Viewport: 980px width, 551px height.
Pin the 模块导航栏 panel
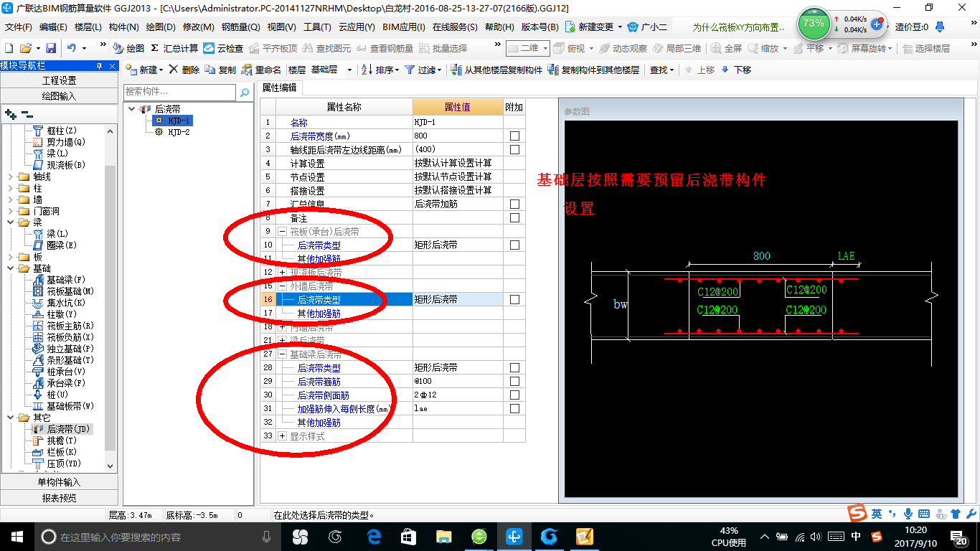pos(99,66)
